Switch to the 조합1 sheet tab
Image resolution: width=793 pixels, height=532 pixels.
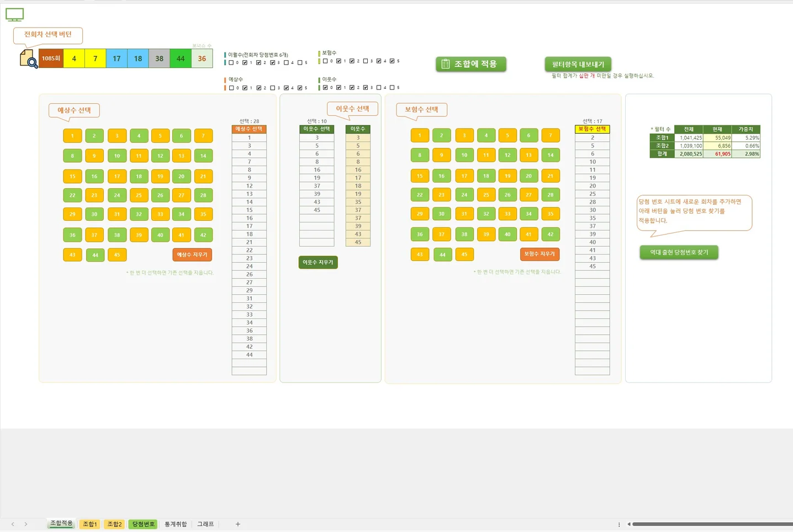click(x=89, y=524)
